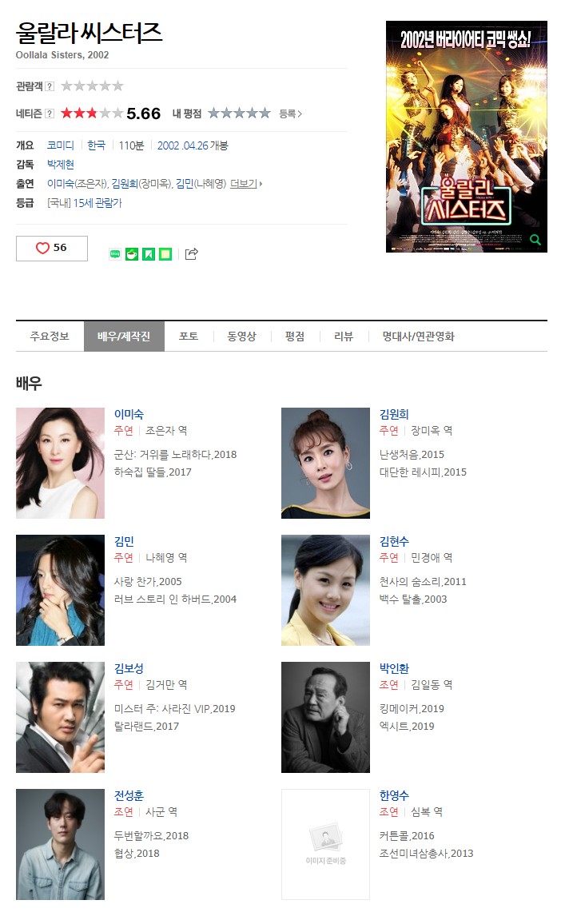Viewport: 573px width, 924px height.
Task: Click the magnifier icon on the poster
Action: 535,240
